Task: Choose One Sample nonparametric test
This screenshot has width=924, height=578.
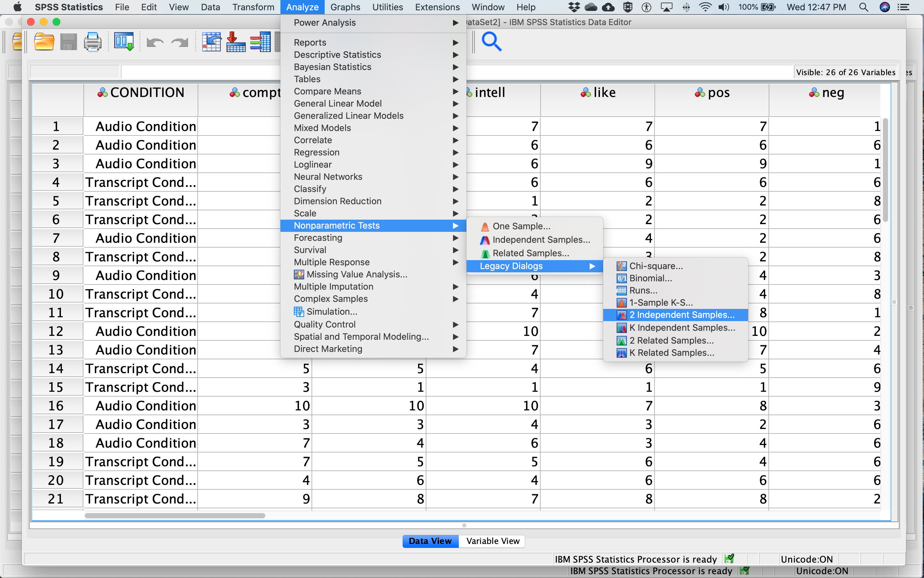Action: (535, 226)
